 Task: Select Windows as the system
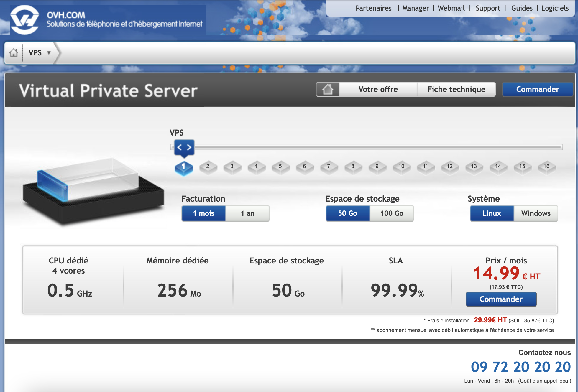click(536, 213)
